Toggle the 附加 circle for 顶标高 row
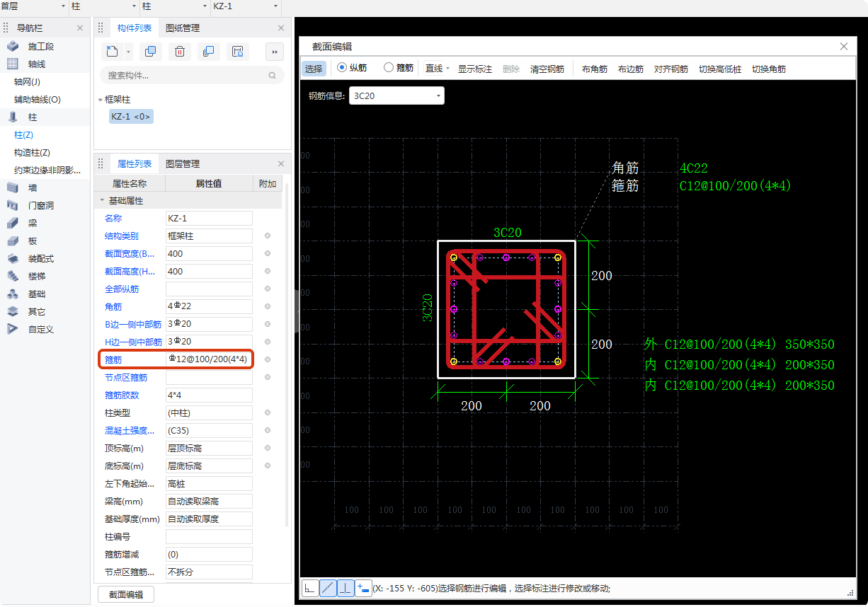The image size is (868, 607). tap(268, 449)
